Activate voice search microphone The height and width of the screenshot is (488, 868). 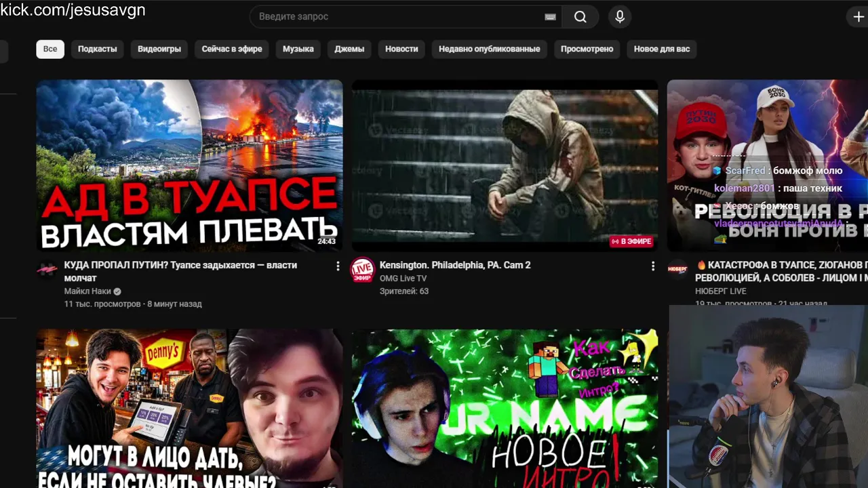(619, 17)
